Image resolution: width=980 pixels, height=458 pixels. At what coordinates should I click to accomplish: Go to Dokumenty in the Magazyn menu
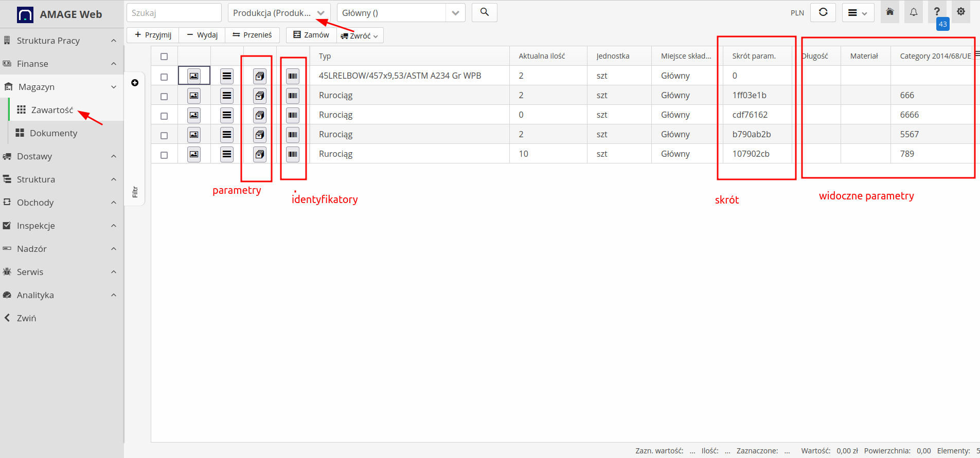53,133
